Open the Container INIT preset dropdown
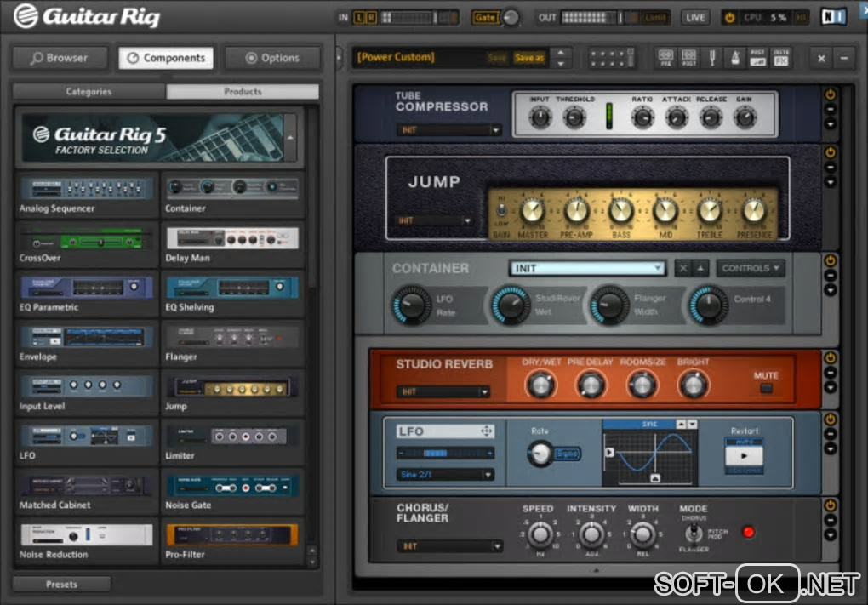Image resolution: width=868 pixels, height=605 pixels. [x=586, y=268]
